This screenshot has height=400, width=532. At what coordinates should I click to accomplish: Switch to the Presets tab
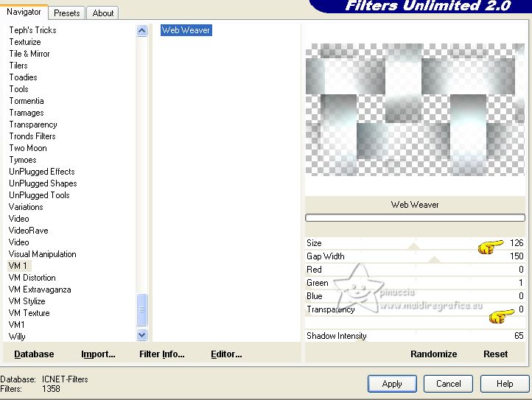click(67, 13)
